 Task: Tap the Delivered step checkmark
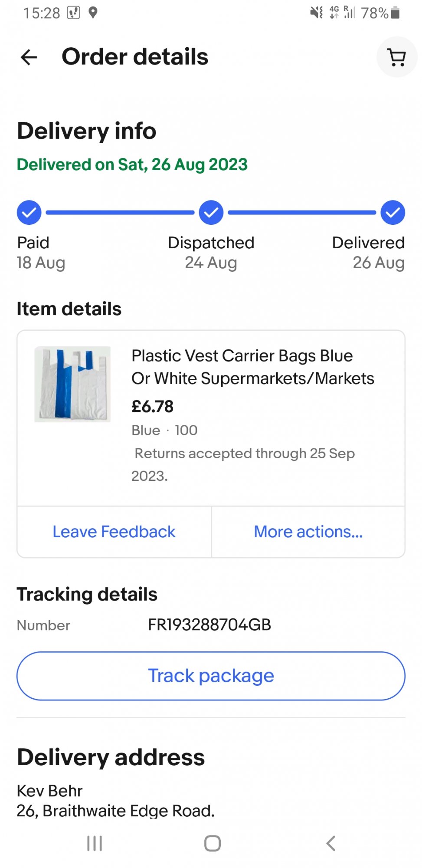[393, 213]
